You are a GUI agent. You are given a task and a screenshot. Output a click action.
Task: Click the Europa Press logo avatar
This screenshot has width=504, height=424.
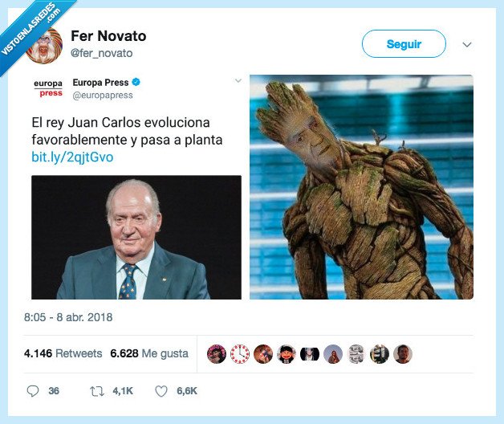(x=48, y=88)
